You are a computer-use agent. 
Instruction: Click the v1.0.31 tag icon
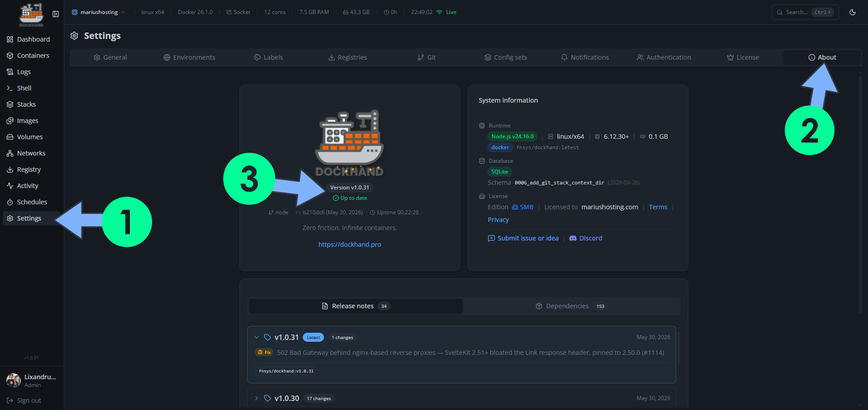coord(267,337)
